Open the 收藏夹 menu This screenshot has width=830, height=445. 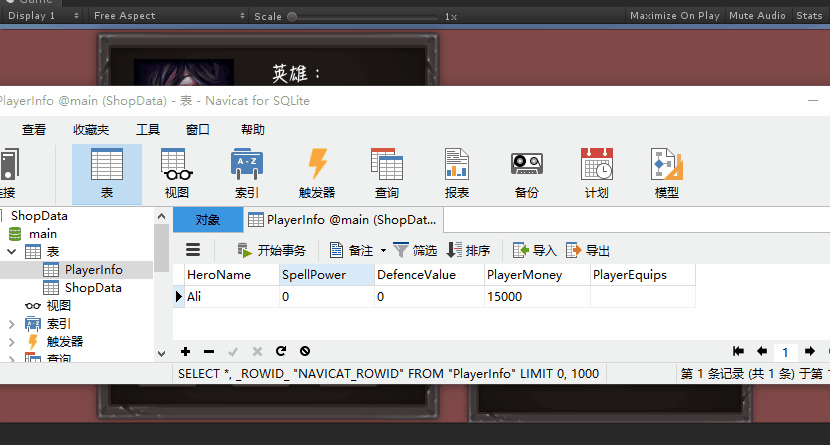(x=91, y=130)
